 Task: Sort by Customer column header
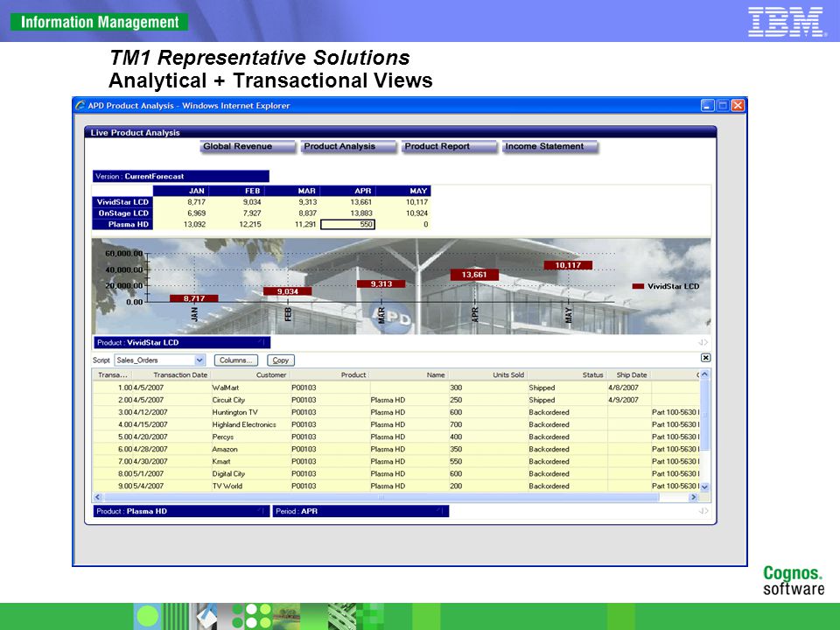coord(249,375)
